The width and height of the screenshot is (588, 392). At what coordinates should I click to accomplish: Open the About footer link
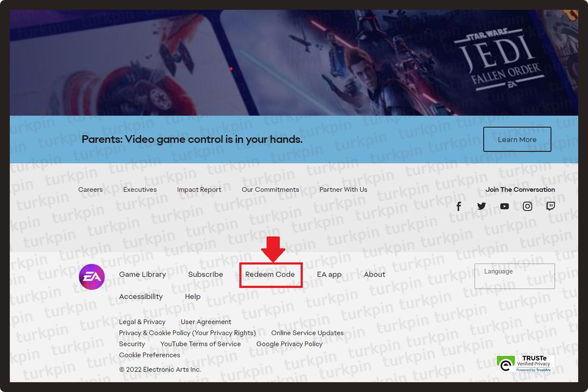(x=374, y=274)
